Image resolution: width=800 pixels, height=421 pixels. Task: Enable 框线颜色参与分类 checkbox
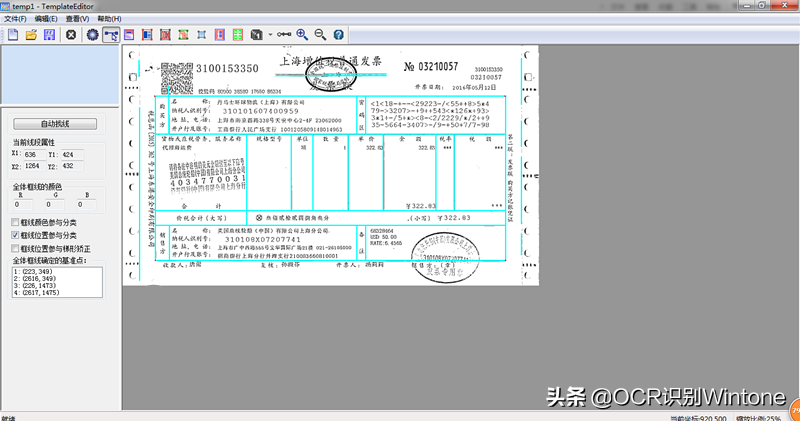tap(15, 222)
